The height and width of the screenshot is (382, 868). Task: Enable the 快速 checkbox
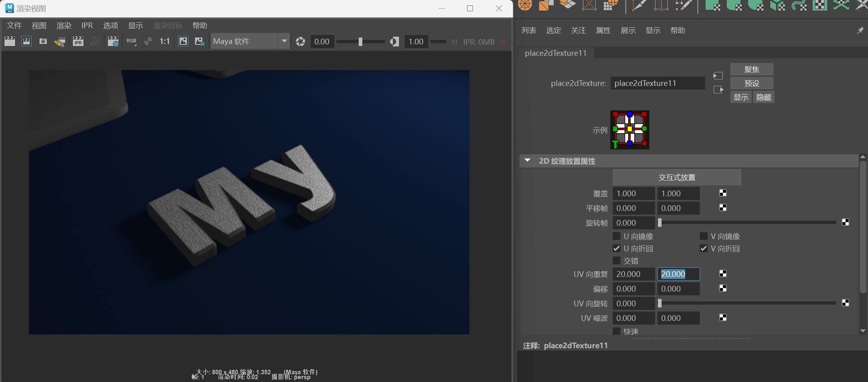pyautogui.click(x=616, y=331)
